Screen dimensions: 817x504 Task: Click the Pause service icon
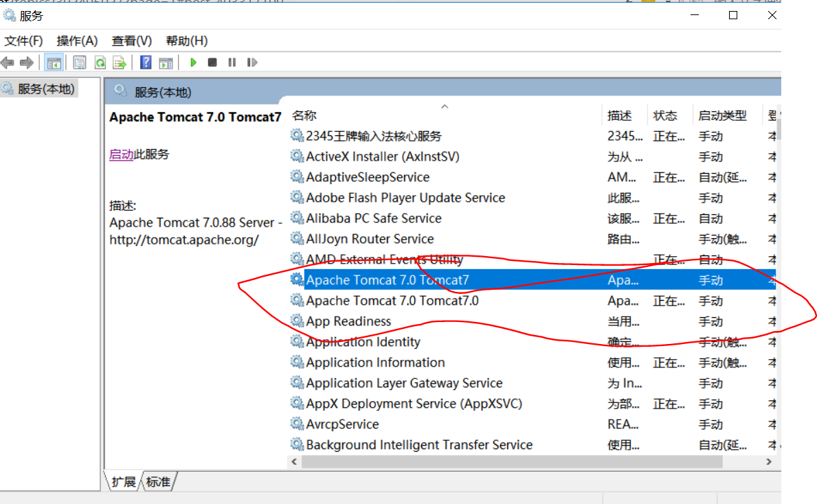[232, 62]
